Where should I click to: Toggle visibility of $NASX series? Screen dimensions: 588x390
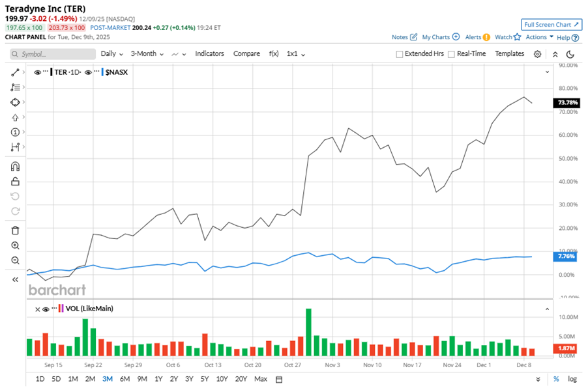pos(88,72)
